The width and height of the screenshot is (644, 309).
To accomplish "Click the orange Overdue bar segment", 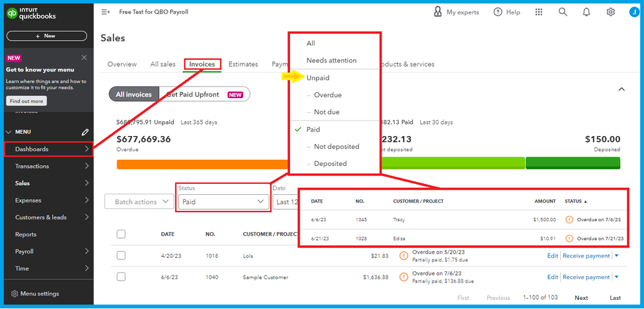I will pyautogui.click(x=203, y=164).
